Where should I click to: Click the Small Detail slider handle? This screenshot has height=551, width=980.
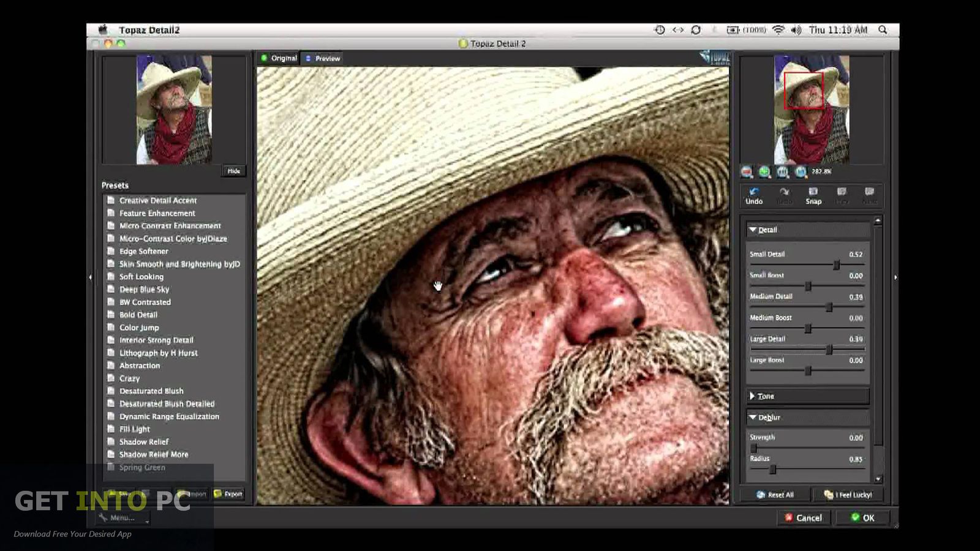pyautogui.click(x=837, y=265)
